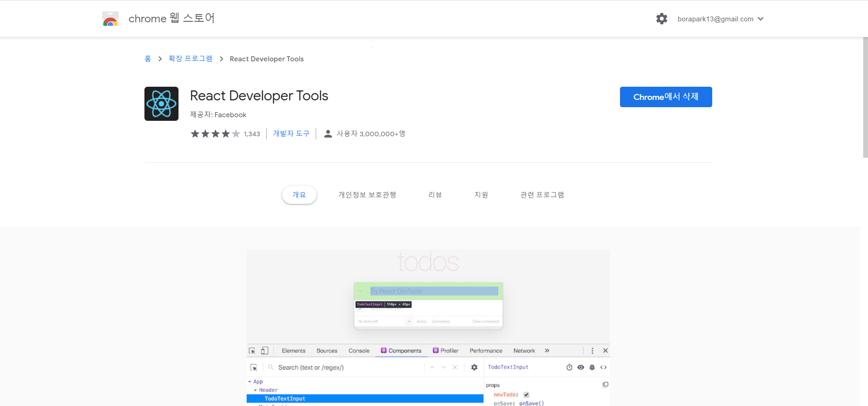
Task: Expand the more tabs double chevron
Action: click(547, 351)
